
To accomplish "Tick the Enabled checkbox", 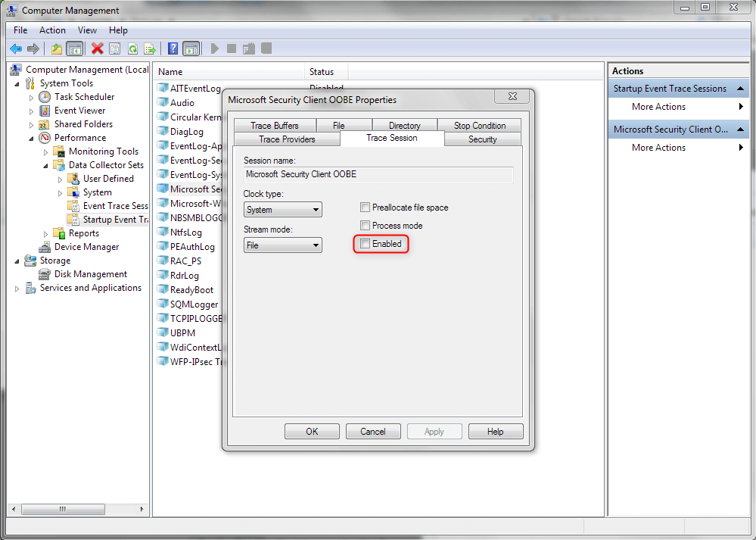I will coord(366,244).
